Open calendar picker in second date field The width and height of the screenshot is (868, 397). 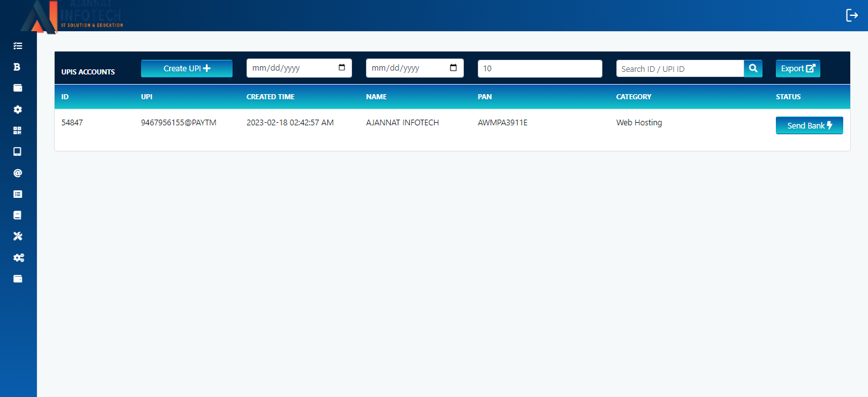pos(453,68)
